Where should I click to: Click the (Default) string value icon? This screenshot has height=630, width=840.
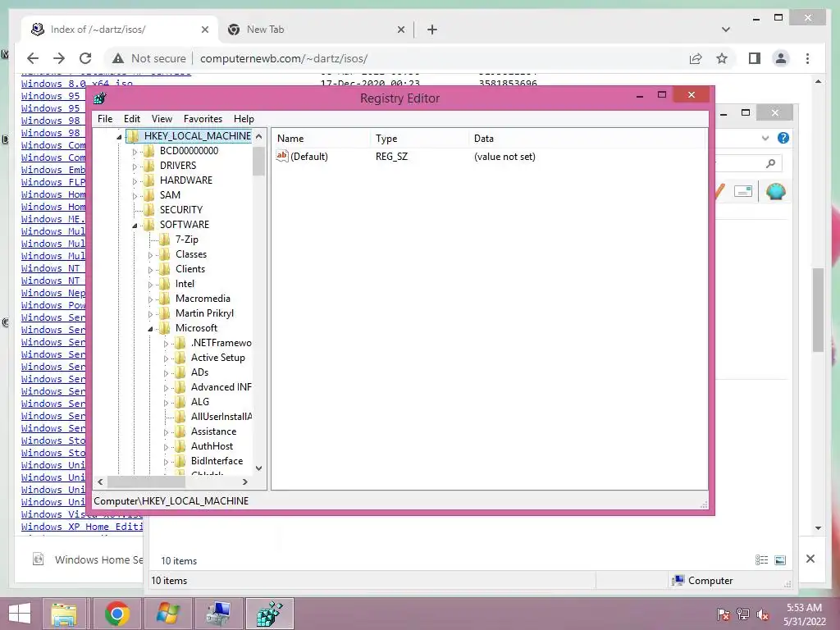click(282, 156)
